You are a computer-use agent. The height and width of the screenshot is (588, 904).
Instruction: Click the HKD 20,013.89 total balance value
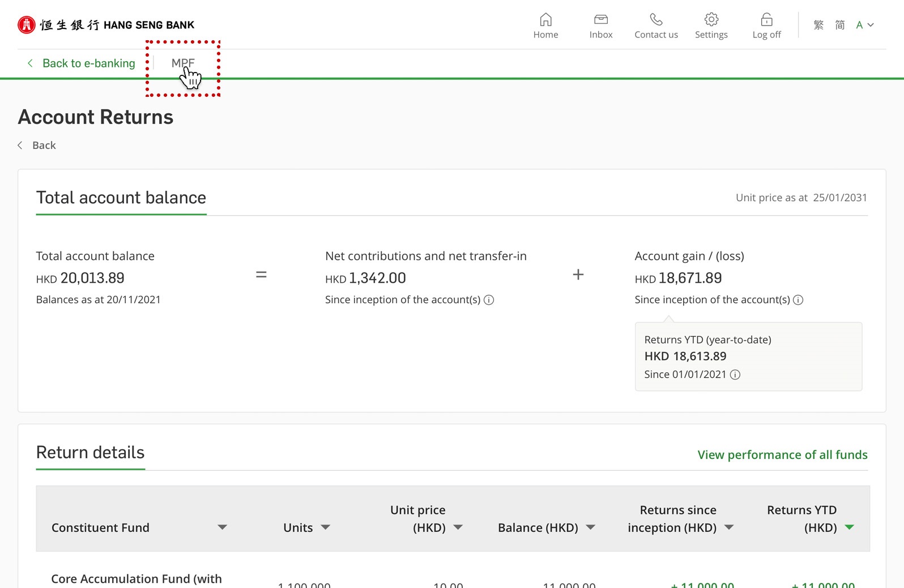pyautogui.click(x=80, y=278)
